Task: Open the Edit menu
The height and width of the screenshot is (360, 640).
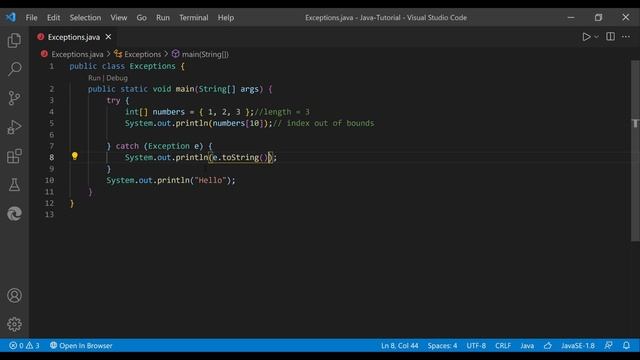Action: 53,18
